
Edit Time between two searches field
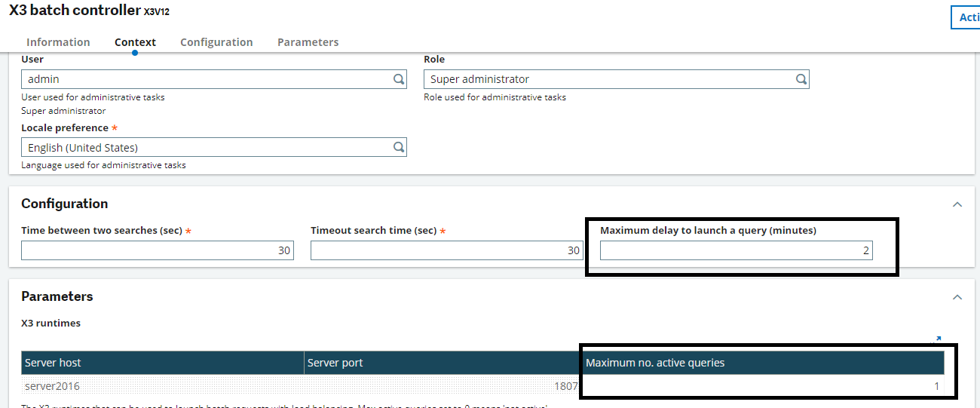pyautogui.click(x=158, y=250)
